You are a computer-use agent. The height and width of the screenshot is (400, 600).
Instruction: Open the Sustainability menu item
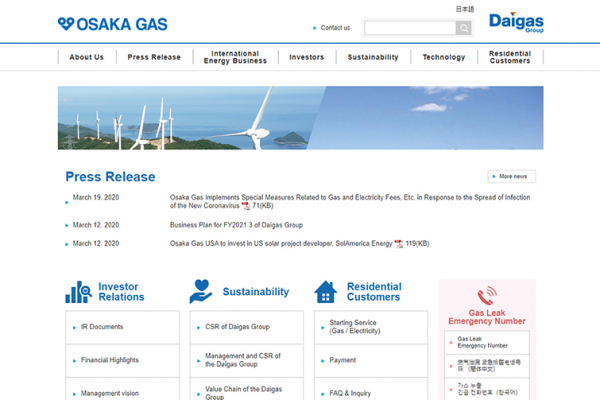(373, 57)
